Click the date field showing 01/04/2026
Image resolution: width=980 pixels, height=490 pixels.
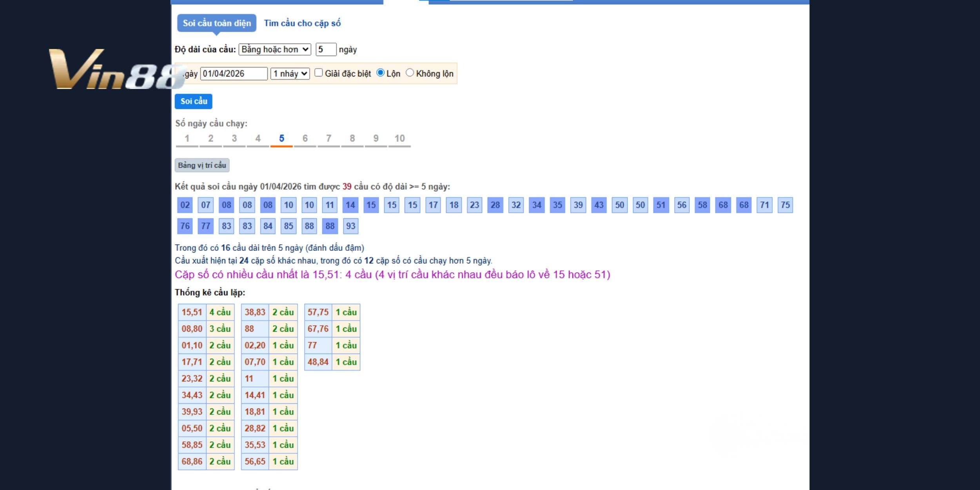click(234, 74)
